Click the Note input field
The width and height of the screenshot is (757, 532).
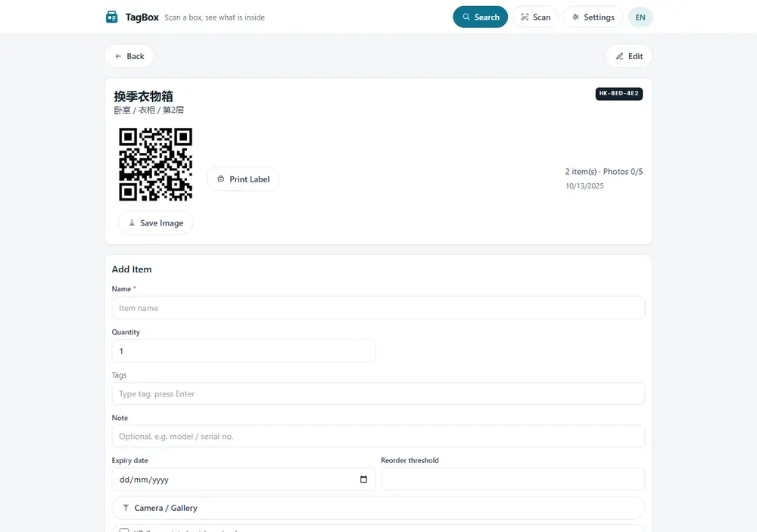coord(378,436)
